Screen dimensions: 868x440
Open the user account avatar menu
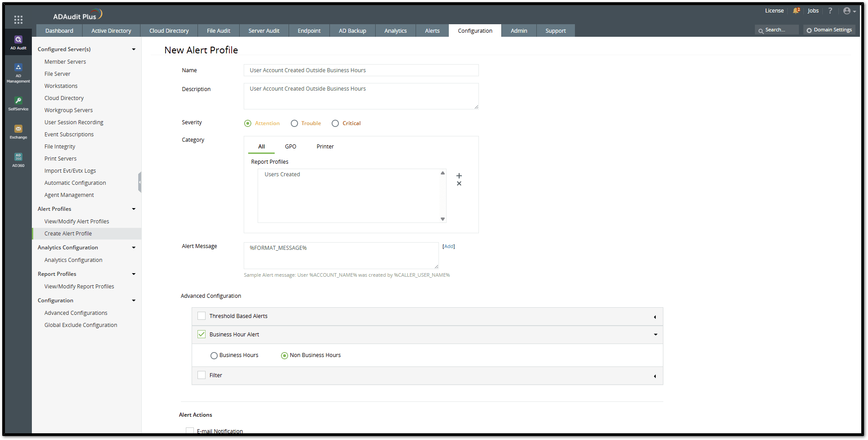point(849,11)
